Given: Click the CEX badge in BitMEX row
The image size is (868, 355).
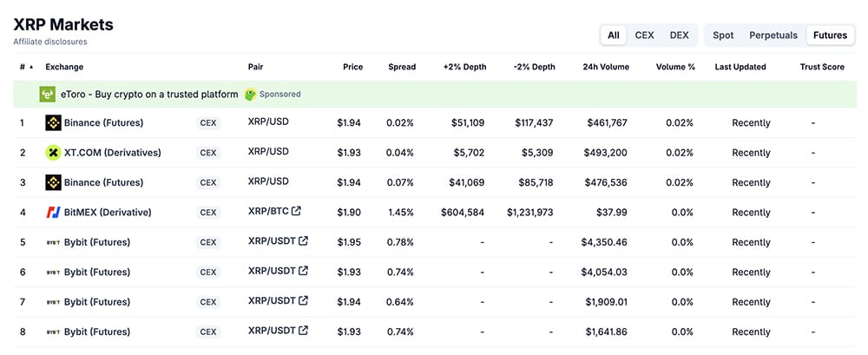Looking at the screenshot, I should pyautogui.click(x=208, y=213).
